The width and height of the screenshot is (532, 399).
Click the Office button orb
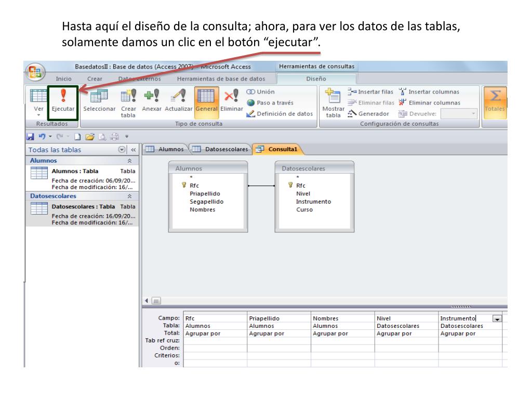(35, 72)
